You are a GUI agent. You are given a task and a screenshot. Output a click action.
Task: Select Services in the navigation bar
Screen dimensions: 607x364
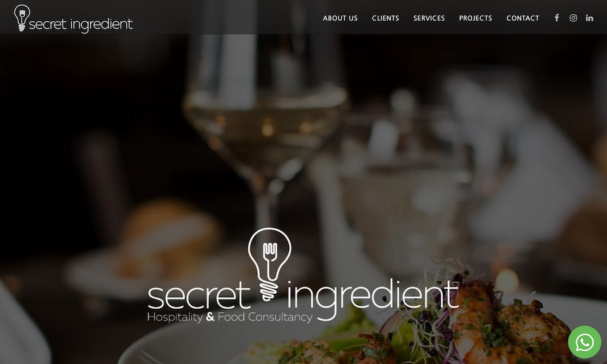pos(429,18)
